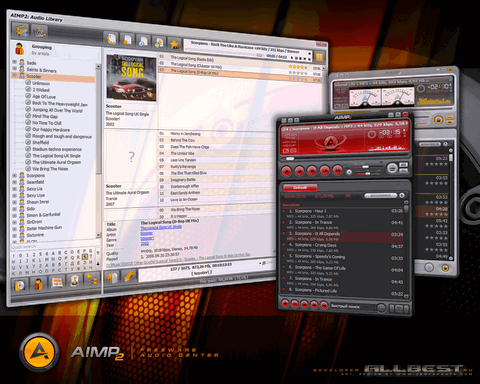This screenshot has height=384, width=480.
Task: Click the yellow star favorites icon in library toolbar
Action: coord(174,44)
